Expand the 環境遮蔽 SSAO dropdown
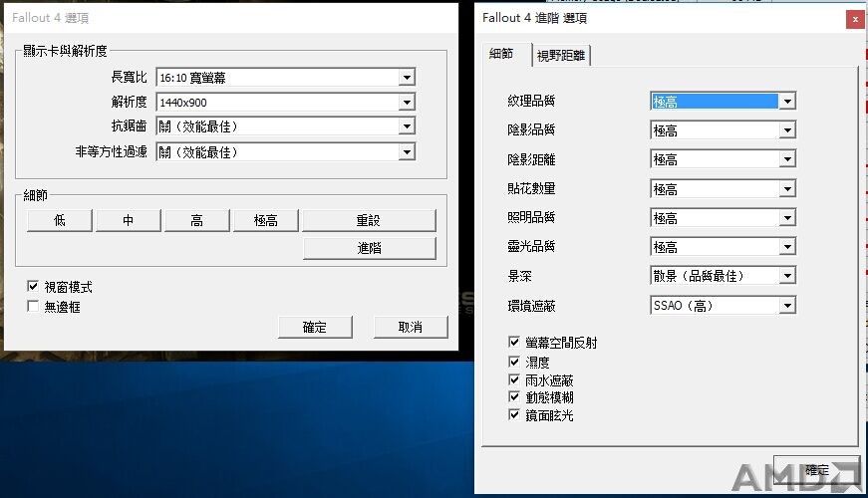This screenshot has height=498, width=868. click(723, 306)
